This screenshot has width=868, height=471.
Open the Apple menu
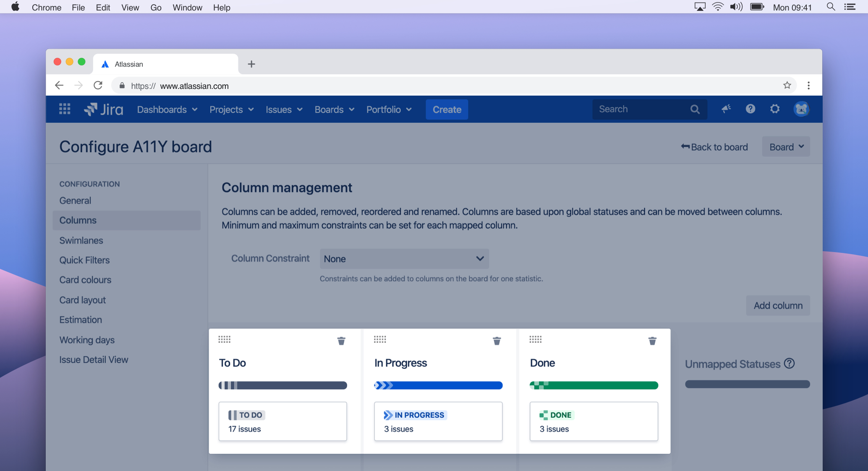click(x=16, y=7)
